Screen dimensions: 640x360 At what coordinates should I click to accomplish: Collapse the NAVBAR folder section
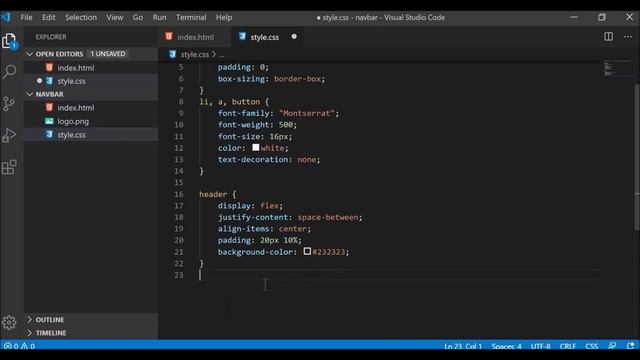29,94
